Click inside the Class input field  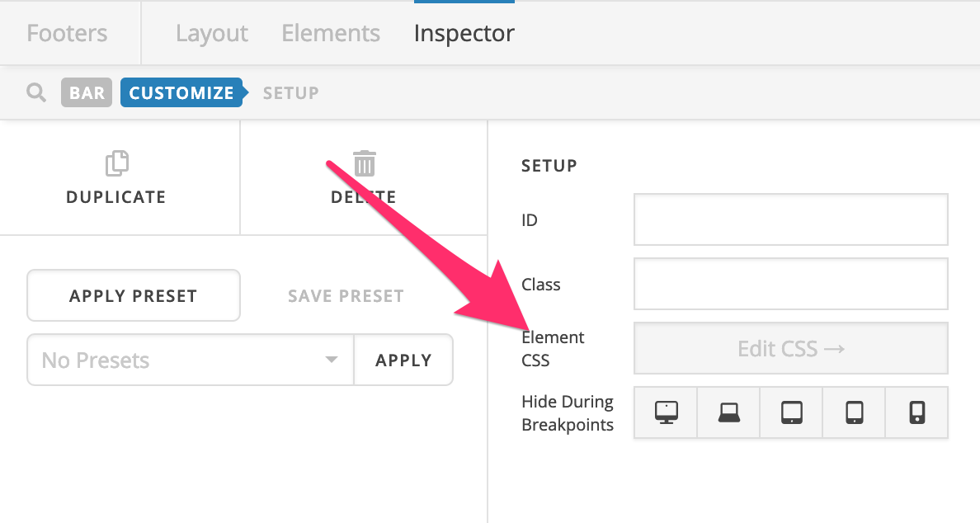coord(791,284)
